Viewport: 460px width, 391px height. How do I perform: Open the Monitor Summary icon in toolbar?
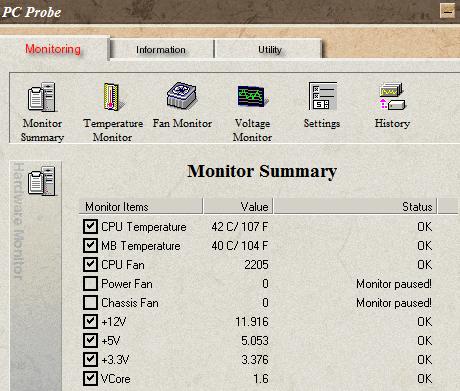42,97
